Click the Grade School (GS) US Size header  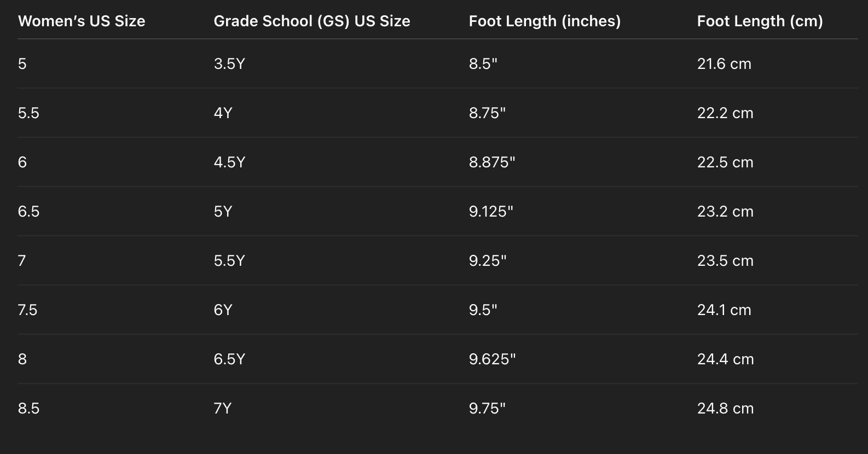tap(311, 21)
